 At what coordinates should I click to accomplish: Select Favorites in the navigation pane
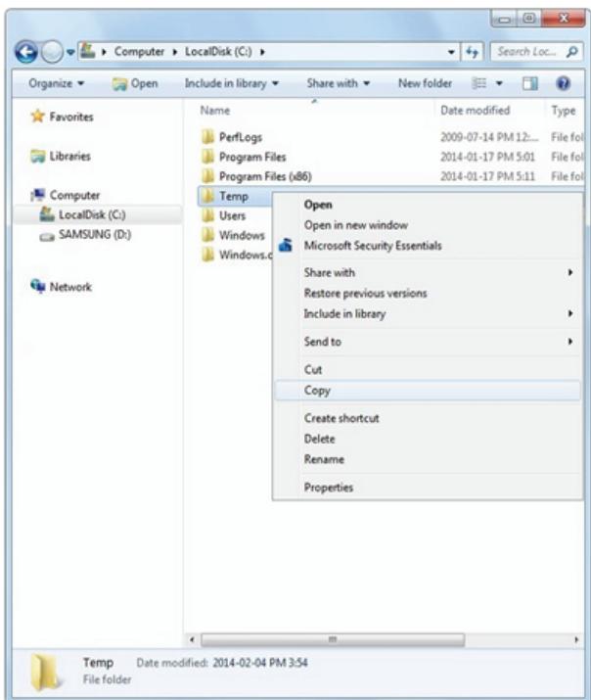point(71,117)
